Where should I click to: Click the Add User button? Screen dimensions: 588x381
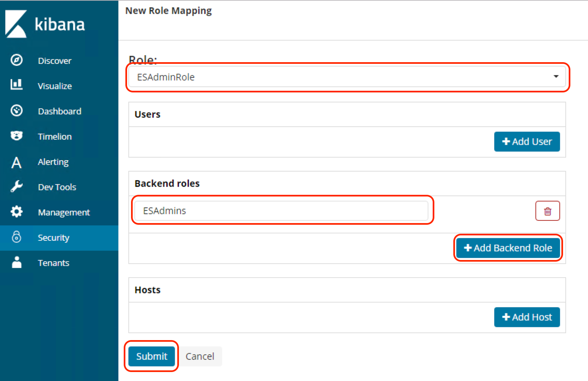pos(526,141)
